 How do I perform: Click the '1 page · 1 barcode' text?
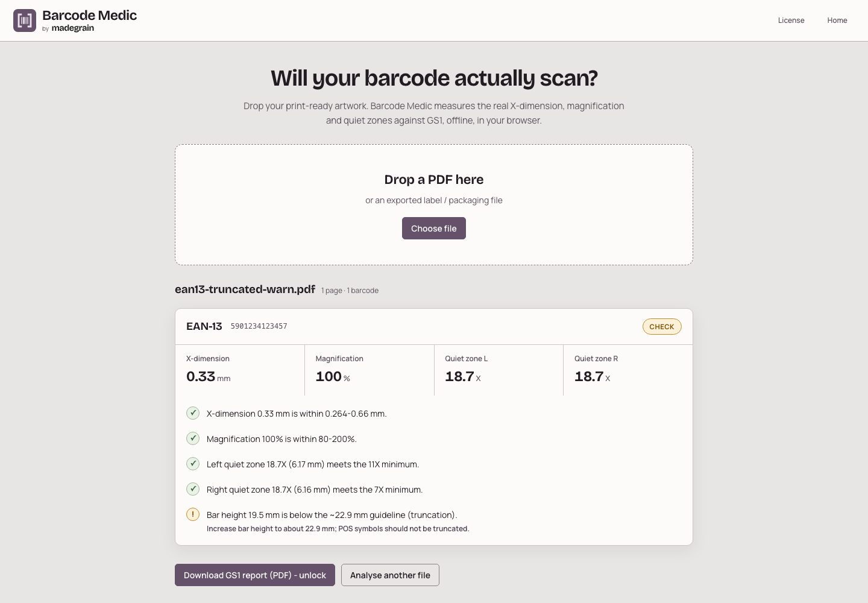point(350,291)
